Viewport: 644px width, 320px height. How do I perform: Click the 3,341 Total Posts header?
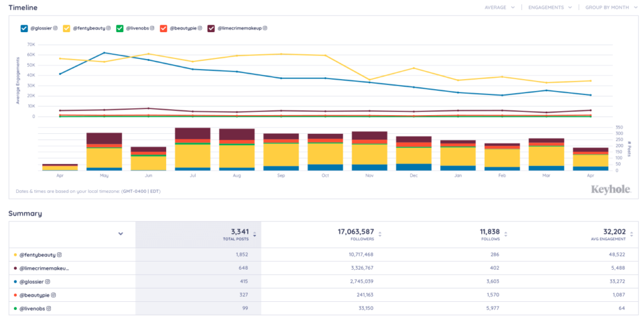240,234
